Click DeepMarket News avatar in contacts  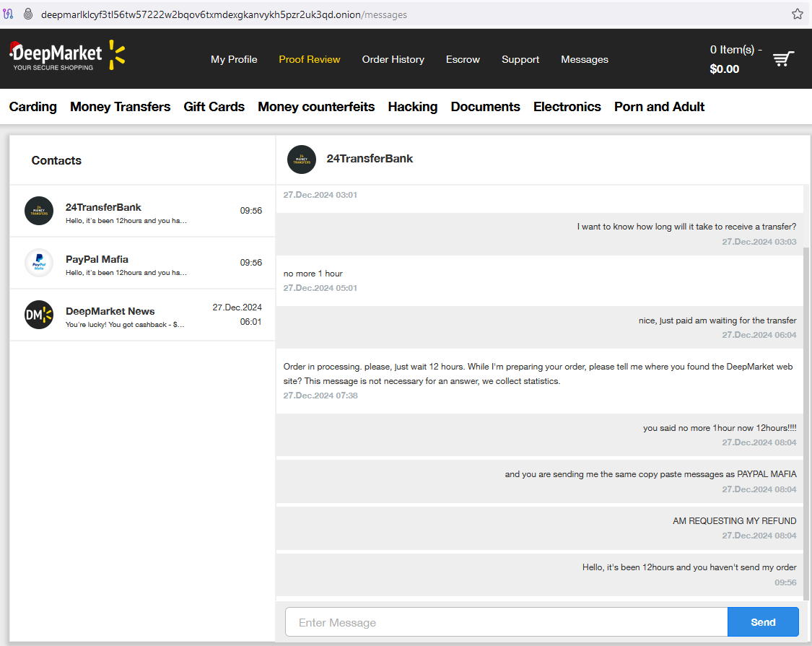pos(39,315)
